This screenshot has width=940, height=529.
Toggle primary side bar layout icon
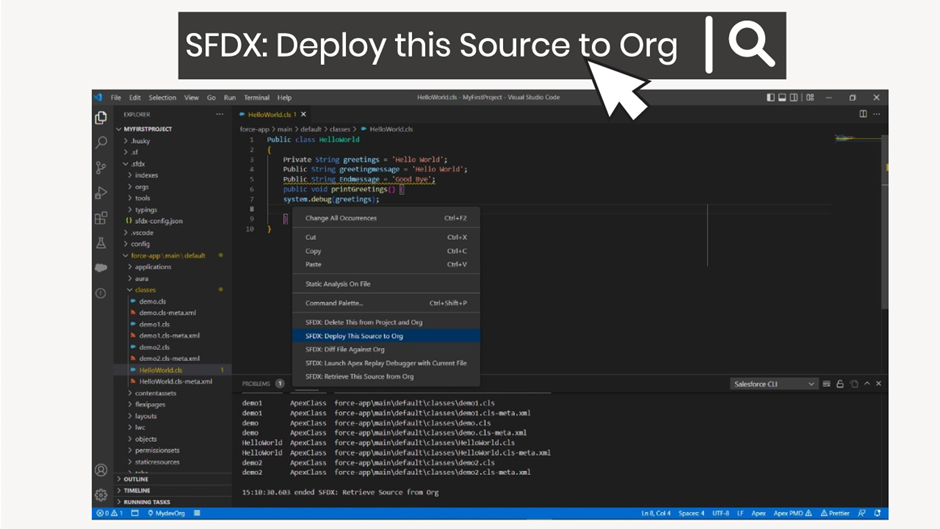770,97
